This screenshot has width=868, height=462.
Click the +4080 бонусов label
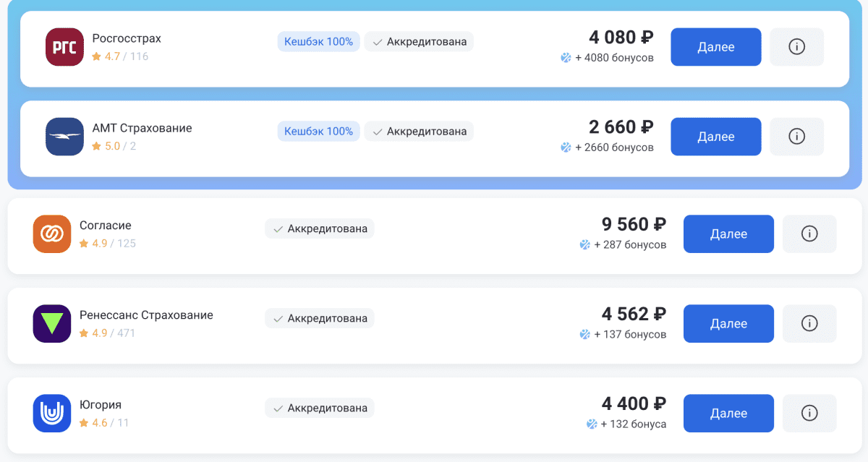(x=613, y=58)
